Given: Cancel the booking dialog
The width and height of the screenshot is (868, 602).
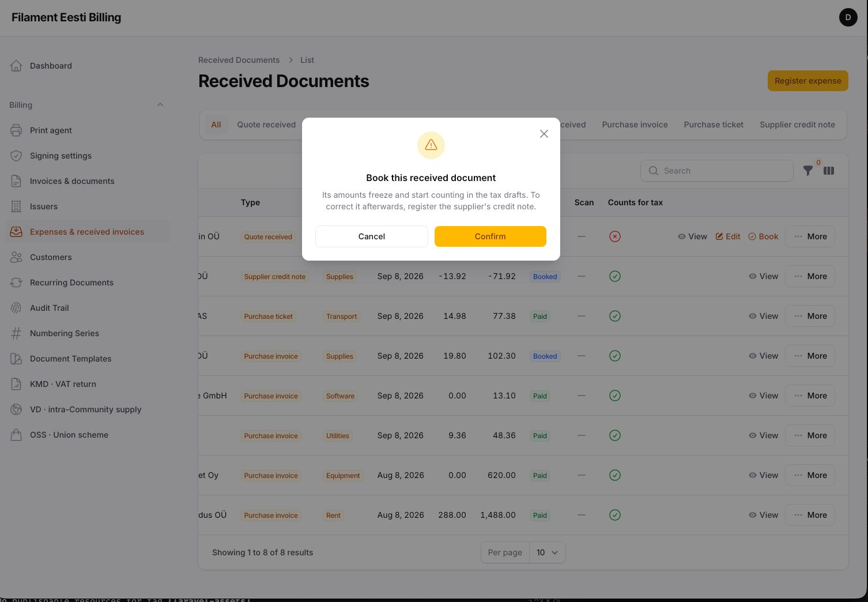Looking at the screenshot, I should point(372,236).
